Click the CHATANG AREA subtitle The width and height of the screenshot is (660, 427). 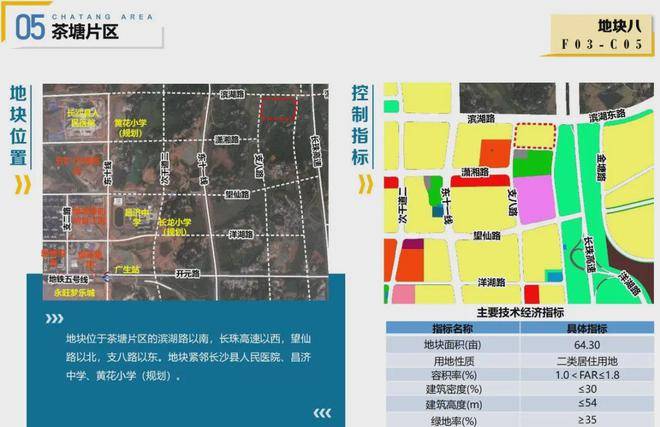click(102, 17)
